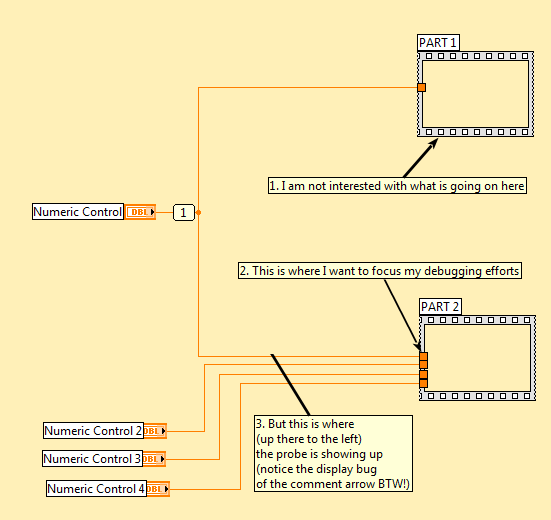The width and height of the screenshot is (551, 520).
Task: Click the 'Numeric Control 4' label
Action: pyautogui.click(x=96, y=489)
